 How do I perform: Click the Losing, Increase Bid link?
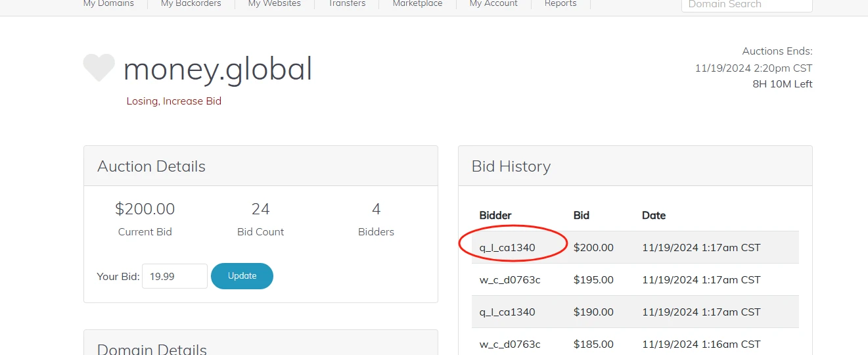coord(174,101)
